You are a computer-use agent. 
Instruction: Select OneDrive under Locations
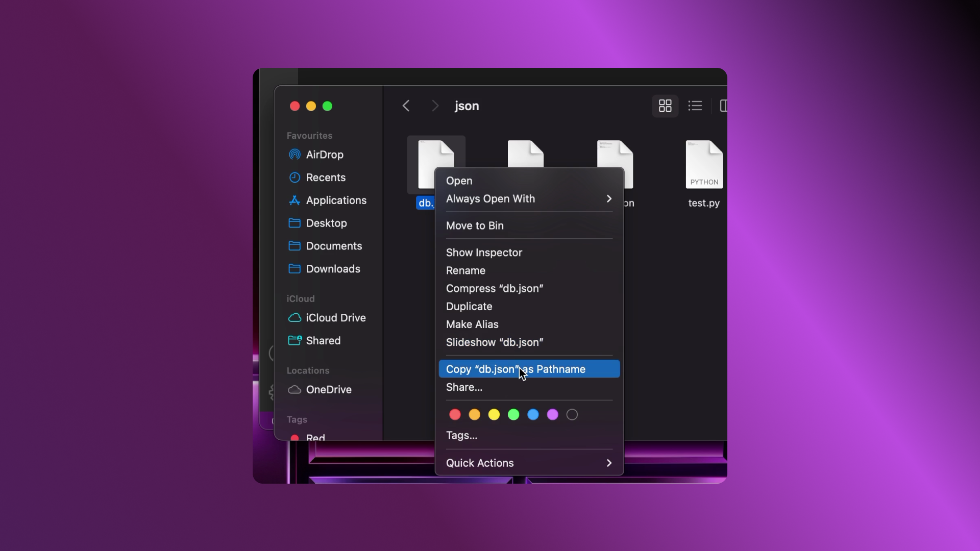coord(329,390)
